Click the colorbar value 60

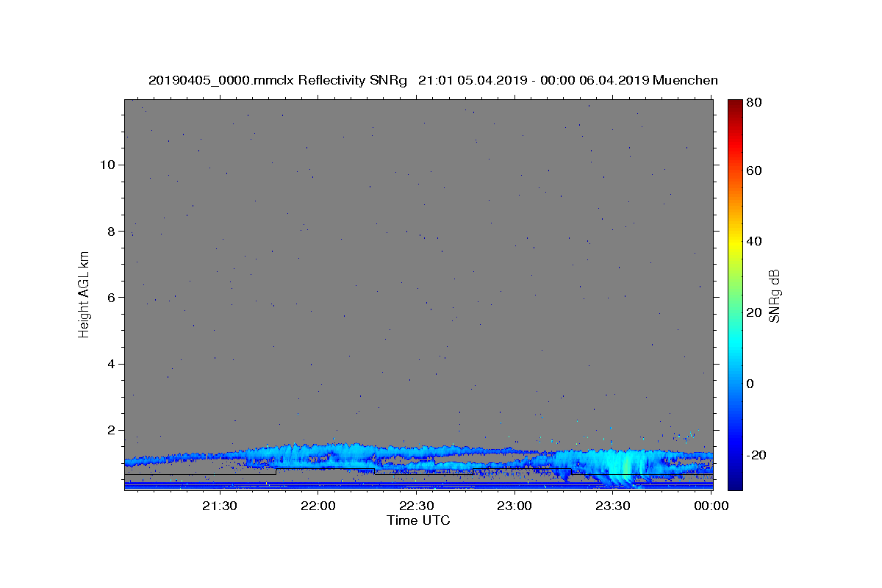pos(756,171)
